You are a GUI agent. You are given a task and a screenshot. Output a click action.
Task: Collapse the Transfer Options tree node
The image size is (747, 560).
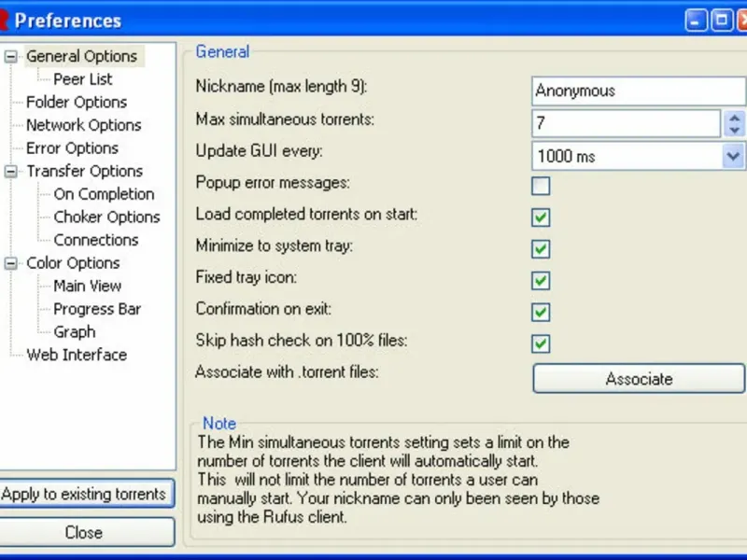(x=10, y=172)
